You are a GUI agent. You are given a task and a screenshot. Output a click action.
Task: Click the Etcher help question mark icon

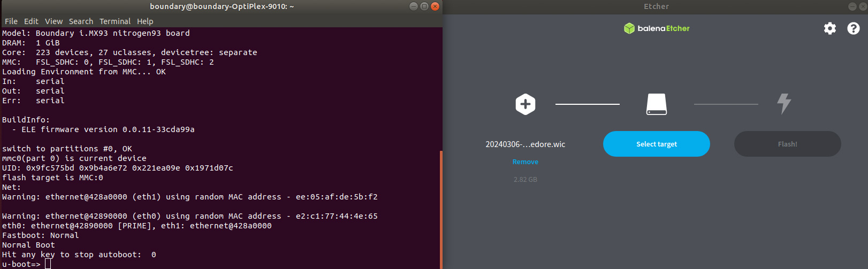[853, 28]
